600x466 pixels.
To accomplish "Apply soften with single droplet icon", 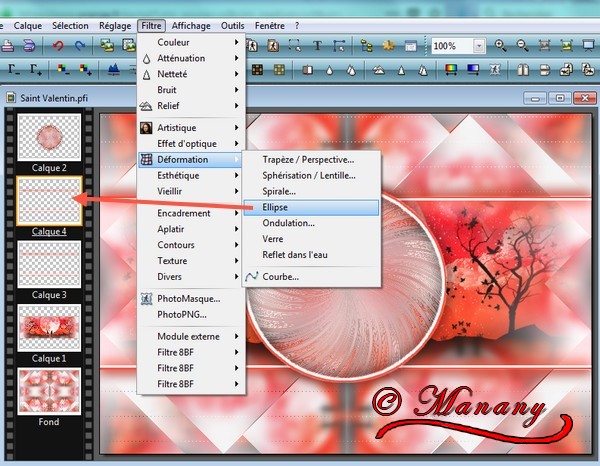I will [329, 70].
